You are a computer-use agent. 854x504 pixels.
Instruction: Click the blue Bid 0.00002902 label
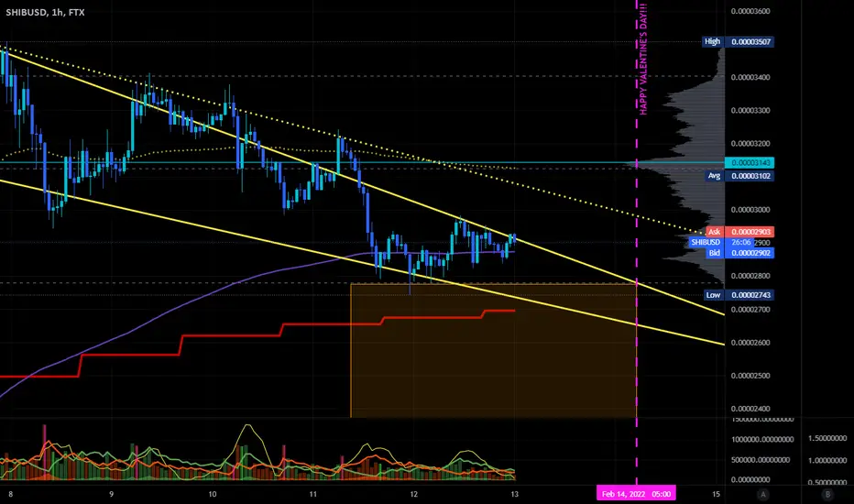point(739,253)
